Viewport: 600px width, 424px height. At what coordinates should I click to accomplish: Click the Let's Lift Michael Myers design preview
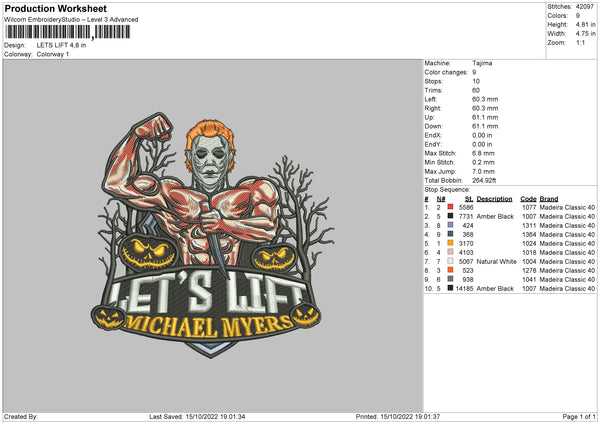coord(212,235)
